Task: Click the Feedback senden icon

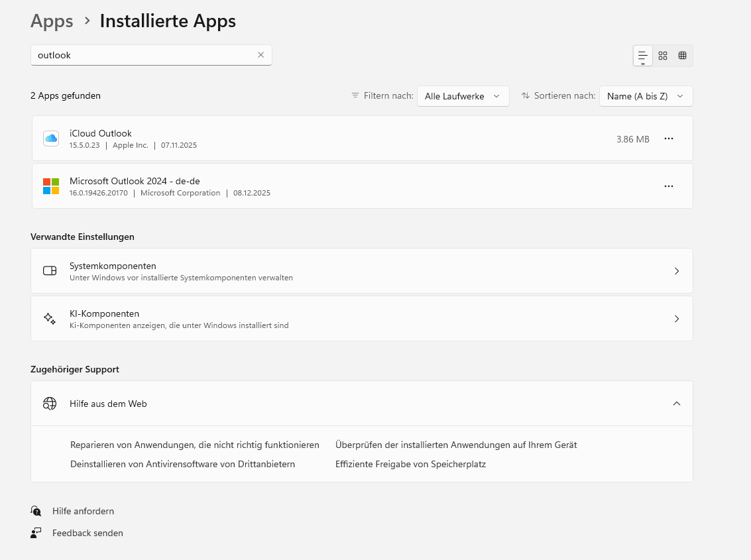Action: pos(35,532)
